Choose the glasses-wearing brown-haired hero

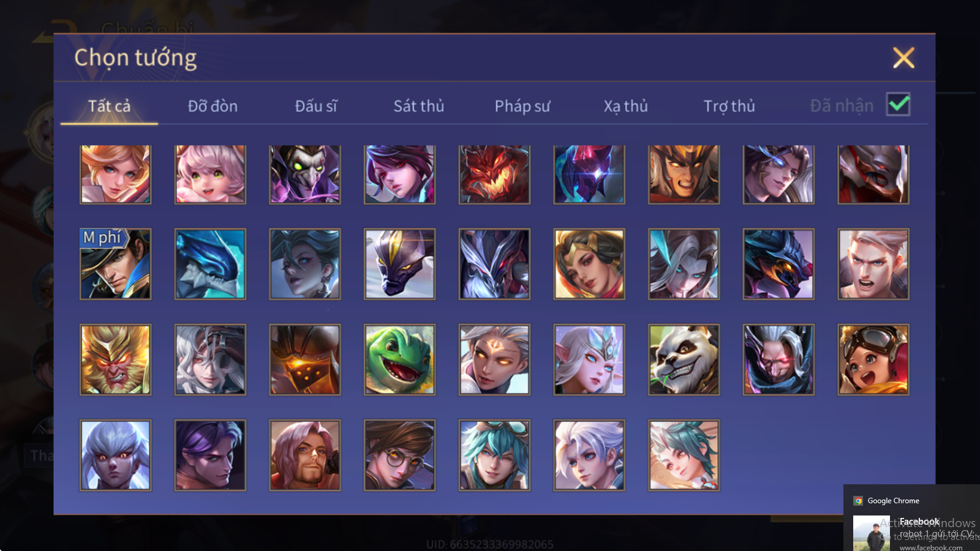click(399, 455)
